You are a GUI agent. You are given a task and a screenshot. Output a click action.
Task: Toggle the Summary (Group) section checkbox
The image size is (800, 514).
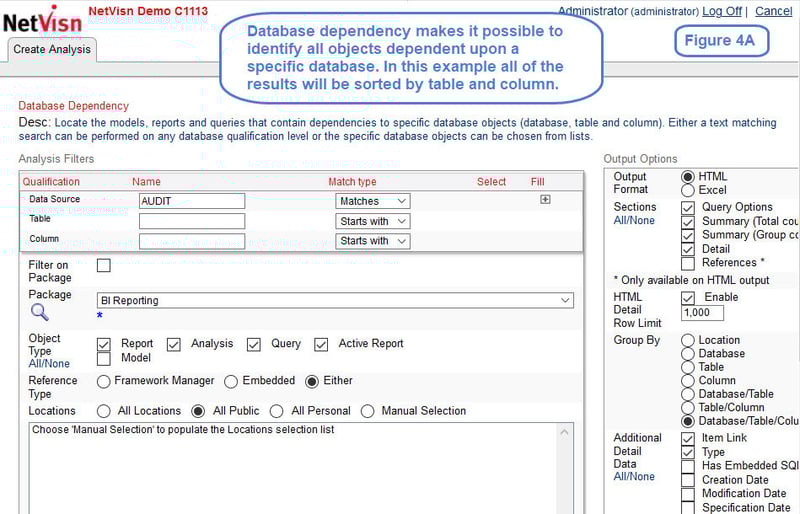point(688,235)
